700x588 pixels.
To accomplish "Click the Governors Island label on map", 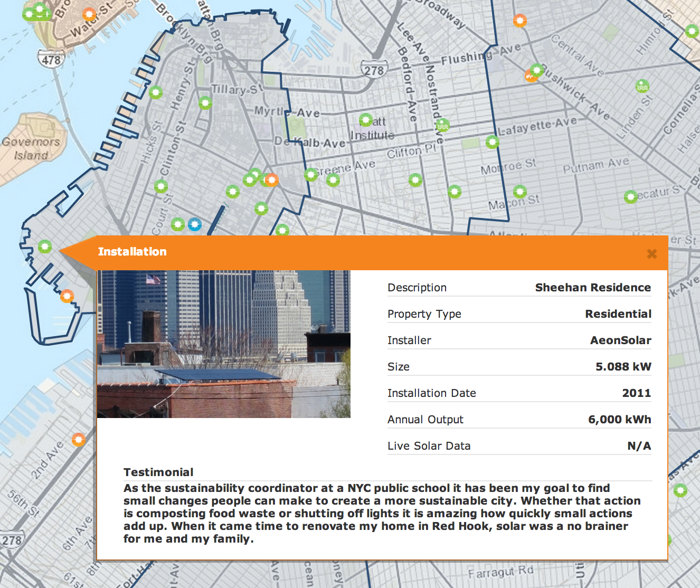I will (x=31, y=148).
